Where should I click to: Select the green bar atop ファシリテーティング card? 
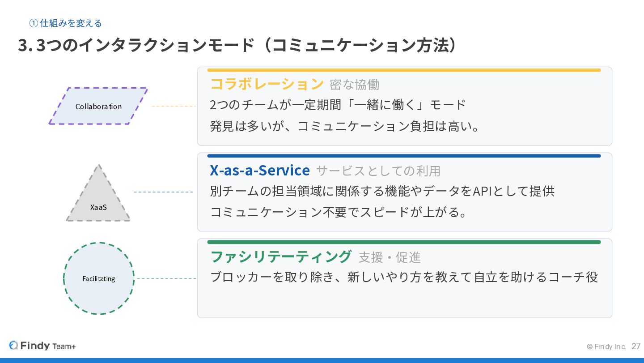point(403,242)
